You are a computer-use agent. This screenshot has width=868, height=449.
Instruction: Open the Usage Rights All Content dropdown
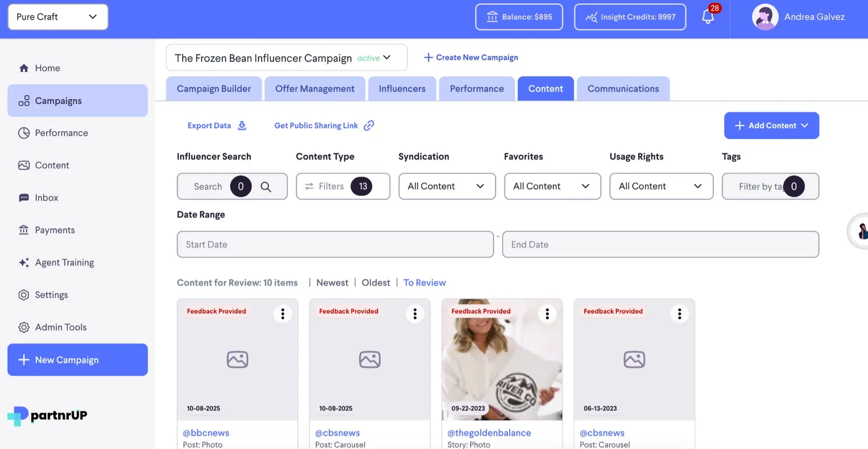[661, 186]
